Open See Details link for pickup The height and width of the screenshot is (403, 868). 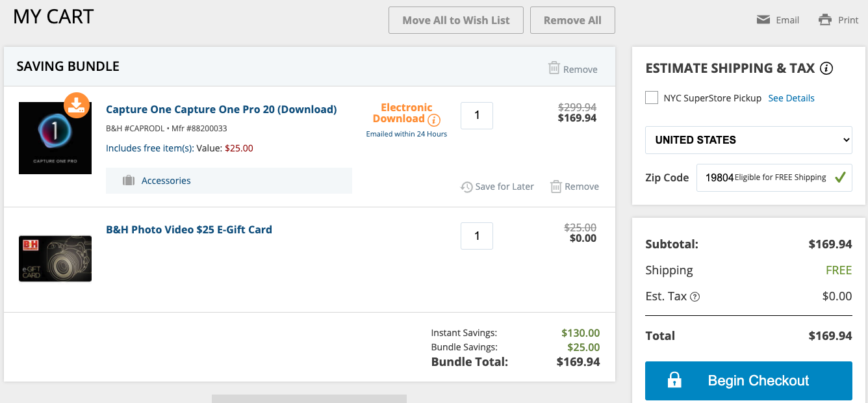click(791, 98)
